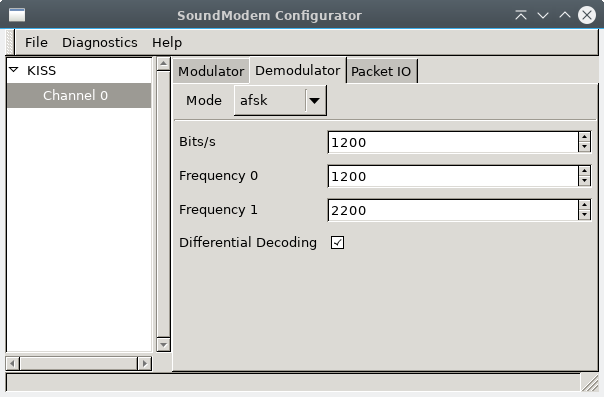Open the Diagnostics menu

click(x=100, y=42)
